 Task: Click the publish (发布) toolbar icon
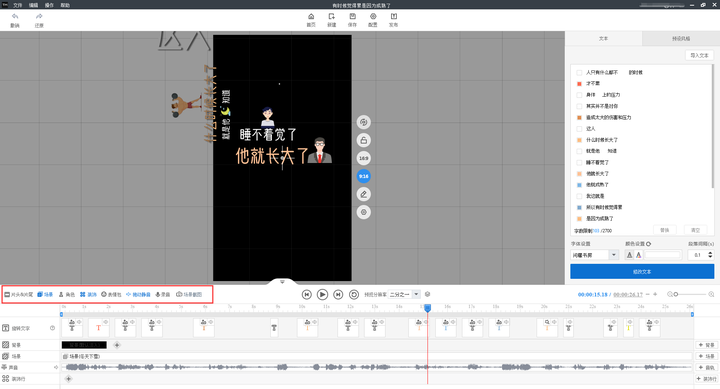394,17
